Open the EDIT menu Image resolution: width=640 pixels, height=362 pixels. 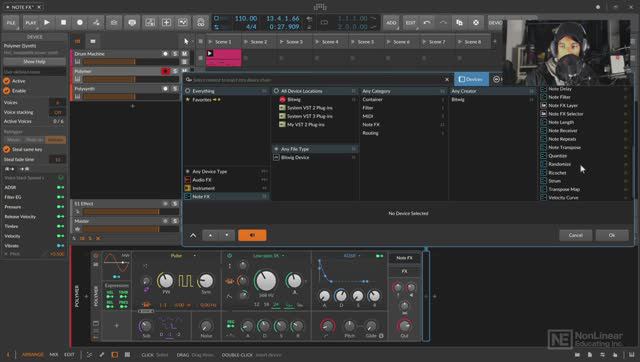point(410,22)
